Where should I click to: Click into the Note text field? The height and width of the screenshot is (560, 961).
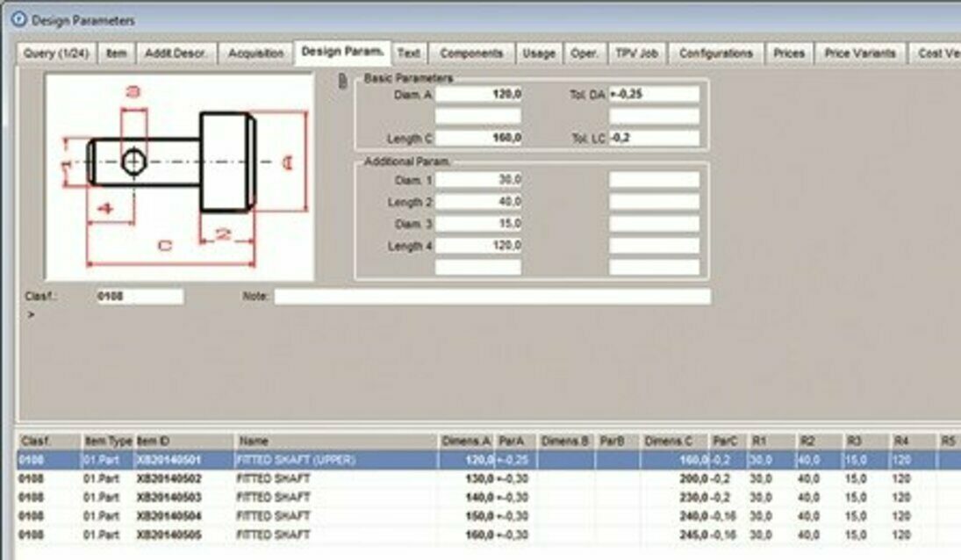click(491, 297)
